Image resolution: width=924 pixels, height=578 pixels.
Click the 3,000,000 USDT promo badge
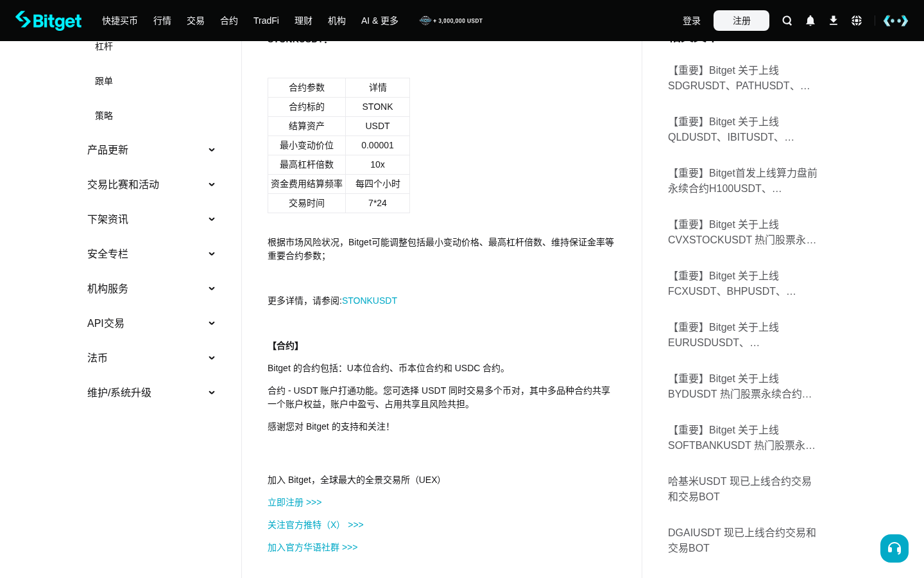(451, 21)
